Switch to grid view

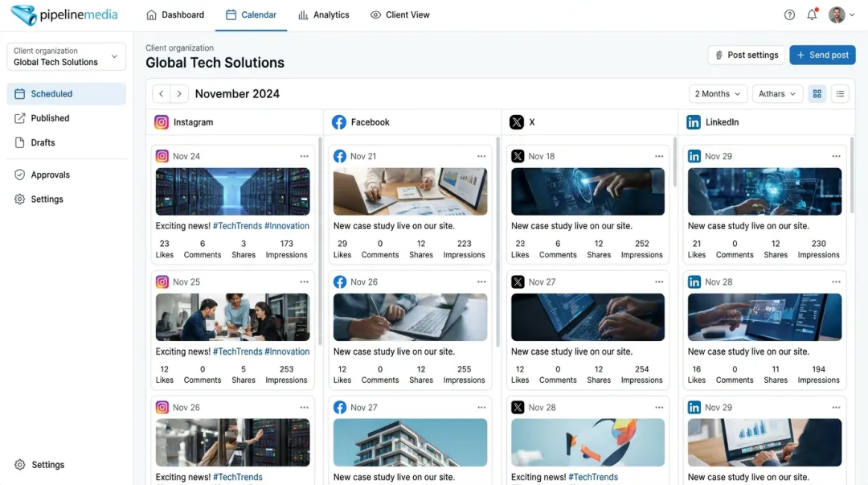coord(817,93)
